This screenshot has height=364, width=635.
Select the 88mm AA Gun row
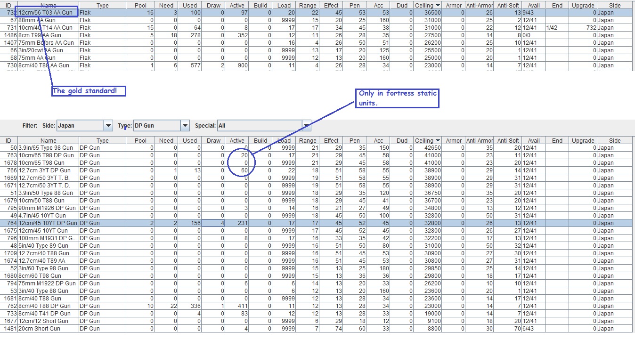(316, 20)
